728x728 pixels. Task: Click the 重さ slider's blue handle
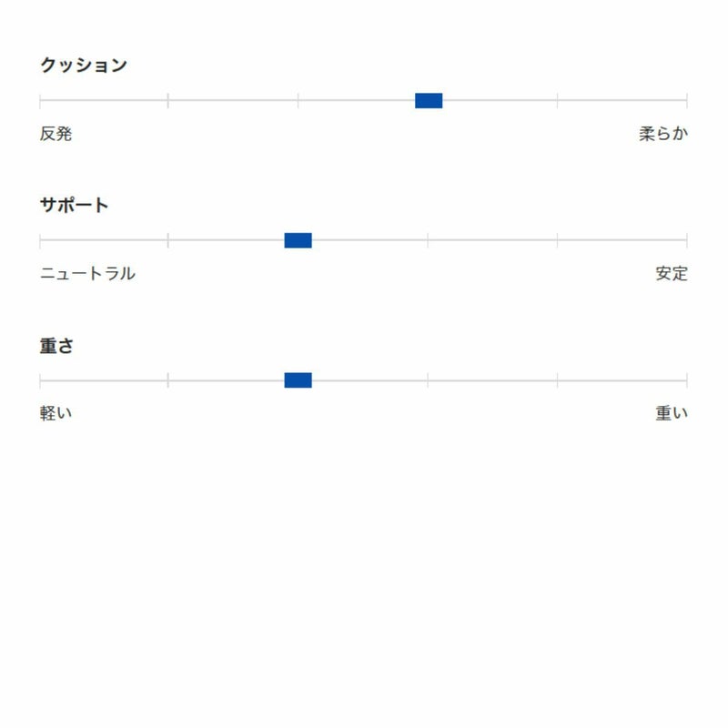[x=298, y=380]
